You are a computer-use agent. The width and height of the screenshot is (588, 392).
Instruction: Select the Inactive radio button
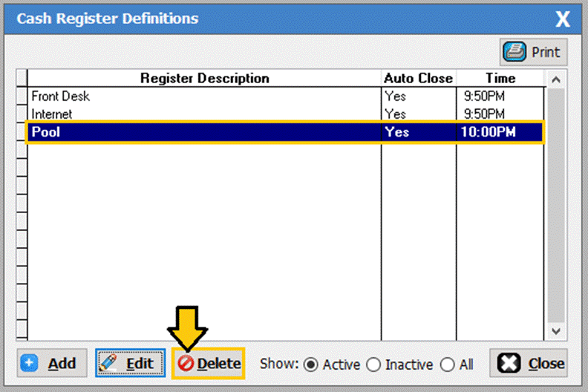click(x=373, y=365)
